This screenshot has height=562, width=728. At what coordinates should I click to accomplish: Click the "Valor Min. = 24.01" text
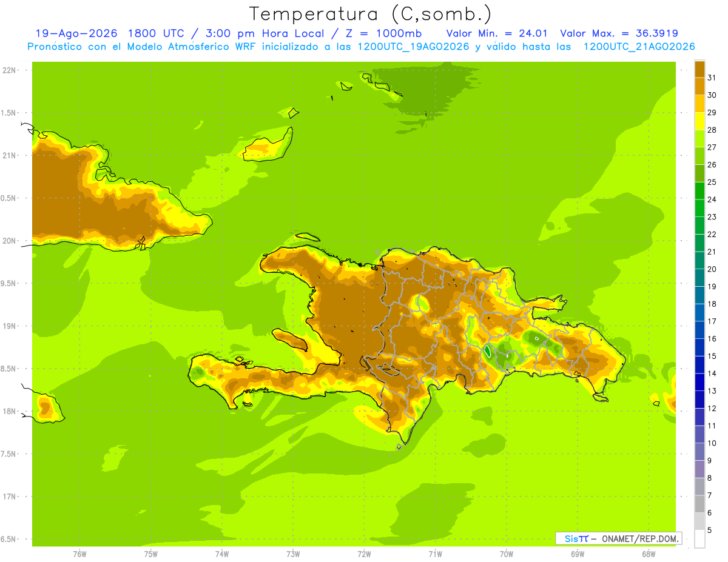coord(497,33)
